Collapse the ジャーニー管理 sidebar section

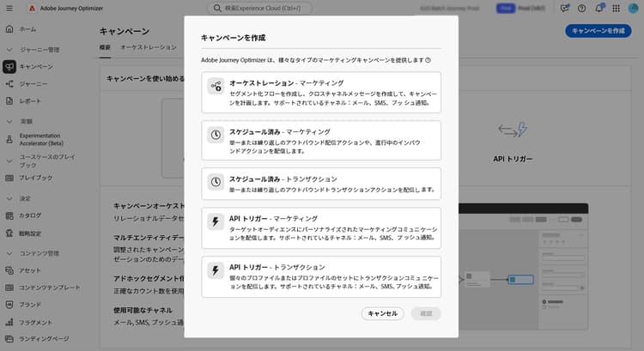coord(9,50)
